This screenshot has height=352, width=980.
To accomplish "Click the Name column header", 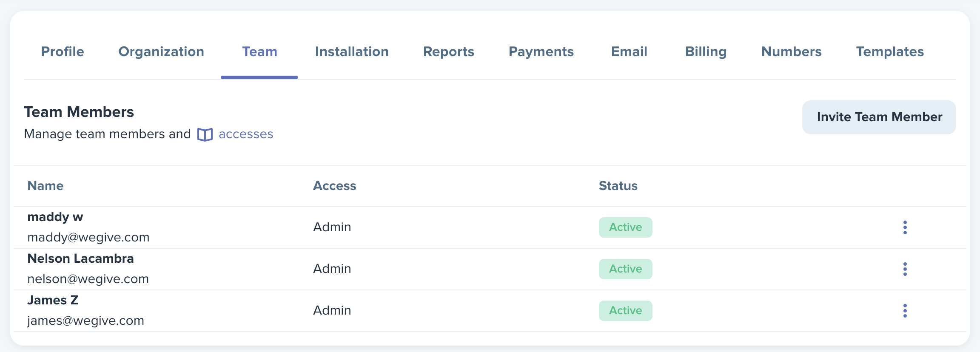I will (x=46, y=186).
